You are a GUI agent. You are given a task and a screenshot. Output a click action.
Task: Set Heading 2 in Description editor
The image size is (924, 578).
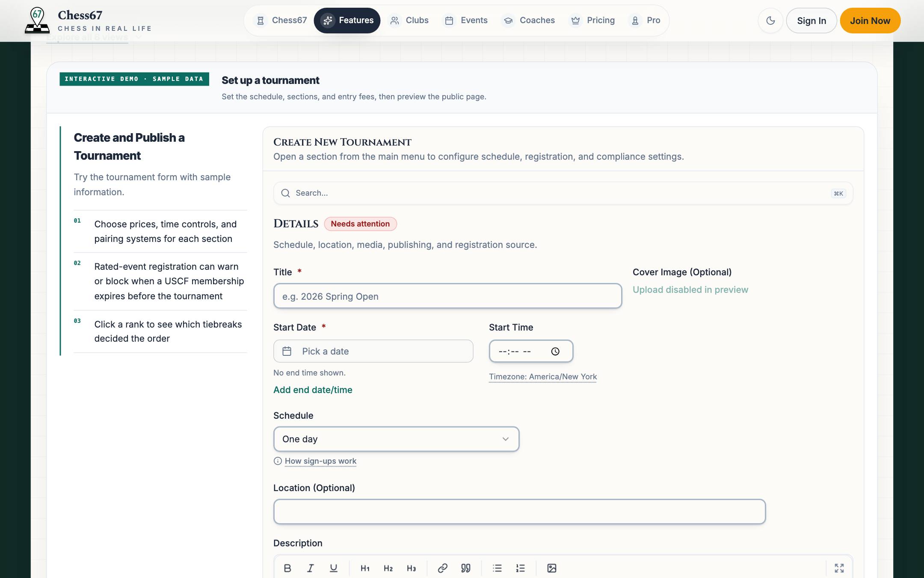pos(388,568)
